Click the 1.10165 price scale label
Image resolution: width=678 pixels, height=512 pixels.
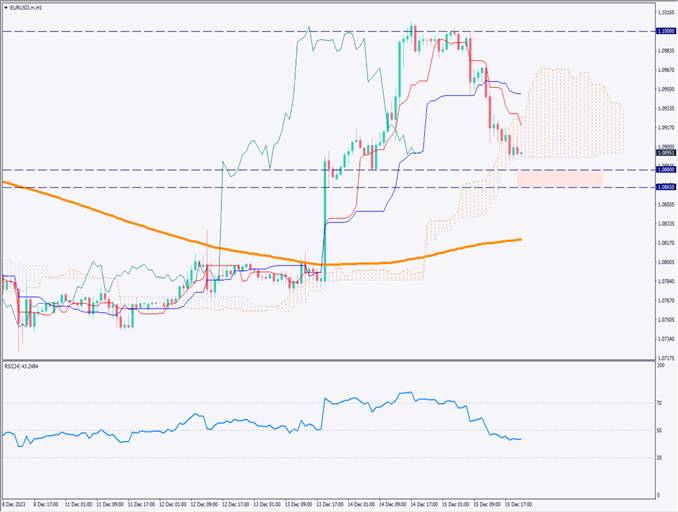click(665, 13)
